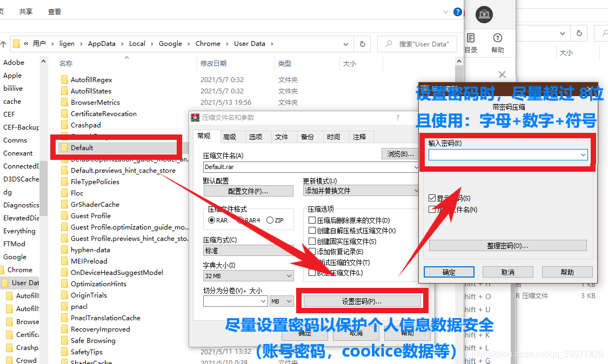Click the GrShaderCache folder icon
608x364 pixels.
pos(64,204)
